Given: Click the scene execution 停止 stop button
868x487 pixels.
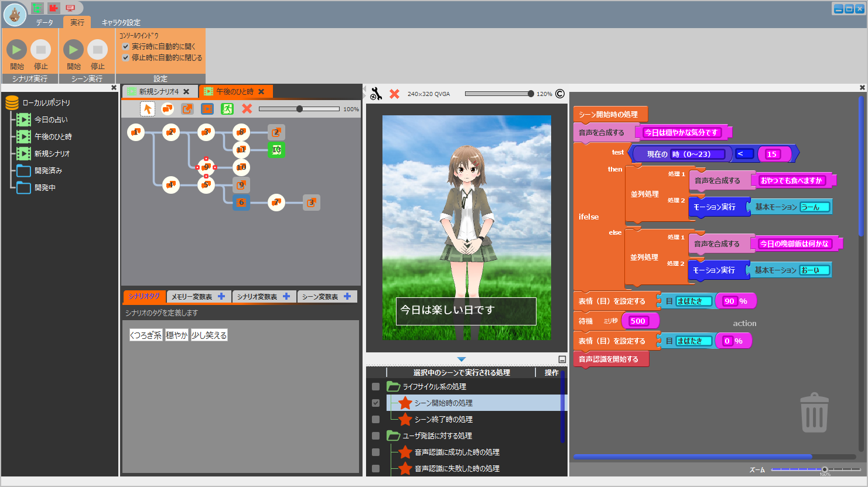Looking at the screenshot, I should point(97,50).
